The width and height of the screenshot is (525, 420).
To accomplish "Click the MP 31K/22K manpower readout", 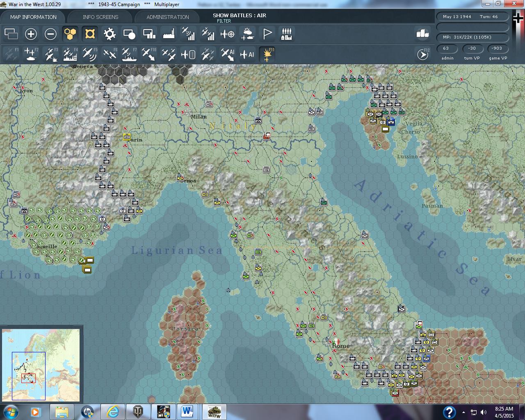I will (x=472, y=37).
